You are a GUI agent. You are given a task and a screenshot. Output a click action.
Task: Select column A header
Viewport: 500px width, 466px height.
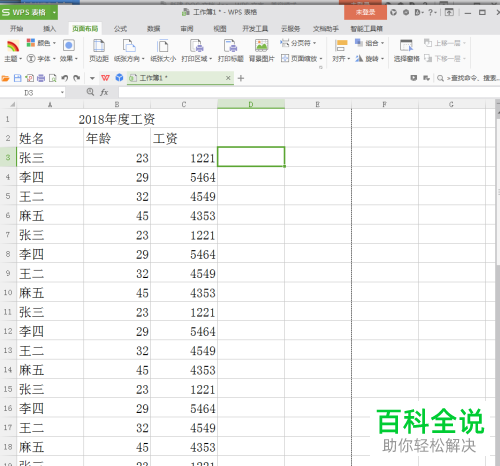50,104
